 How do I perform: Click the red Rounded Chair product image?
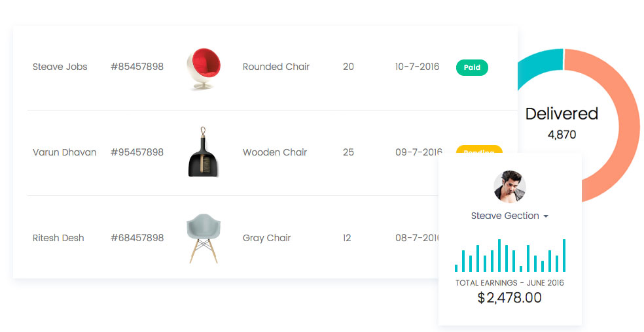201,69
